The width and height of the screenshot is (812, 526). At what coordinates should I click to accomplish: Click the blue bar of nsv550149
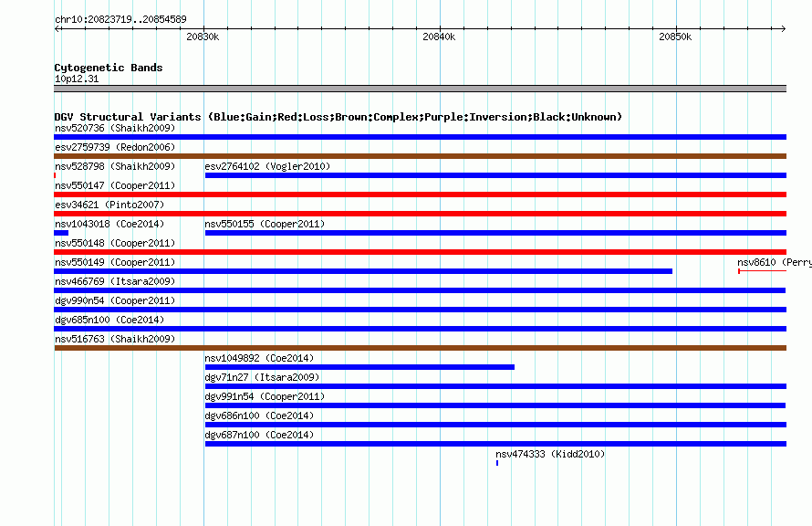(363, 271)
